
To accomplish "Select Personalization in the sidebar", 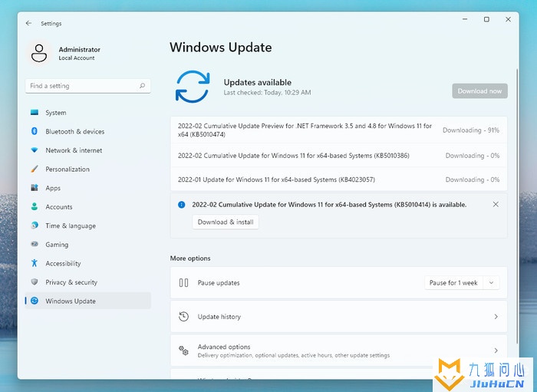I will (x=88, y=169).
